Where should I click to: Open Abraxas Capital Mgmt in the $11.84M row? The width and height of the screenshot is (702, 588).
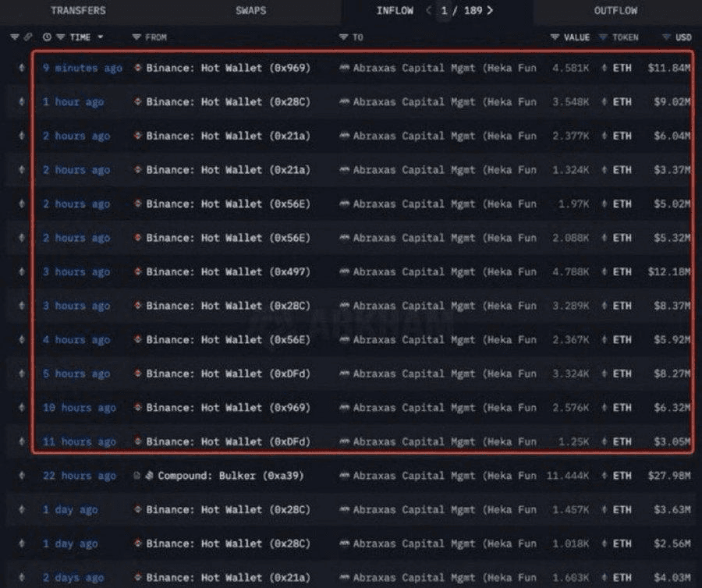[x=445, y=68]
